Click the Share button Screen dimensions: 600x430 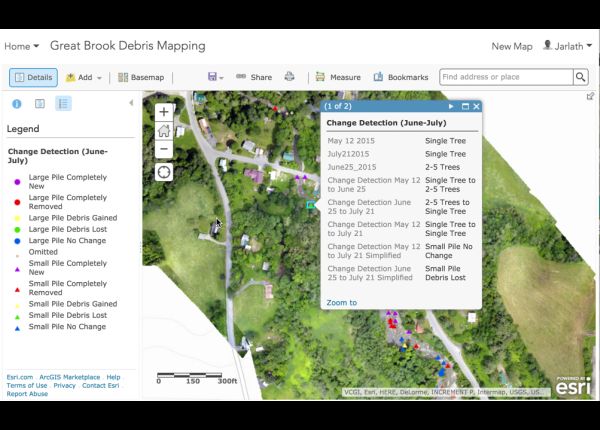(x=254, y=77)
